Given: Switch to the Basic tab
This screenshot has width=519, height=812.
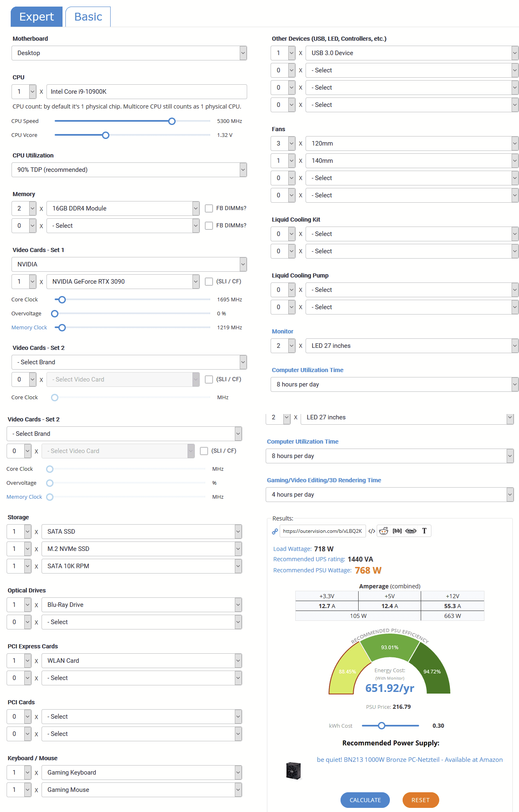Looking at the screenshot, I should (x=88, y=17).
